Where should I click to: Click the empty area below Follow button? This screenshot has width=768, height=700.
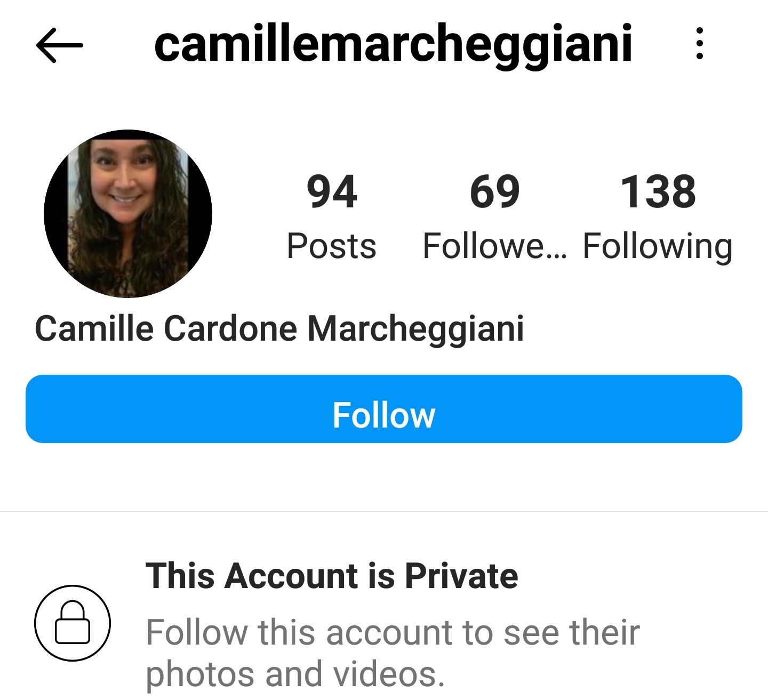384,477
